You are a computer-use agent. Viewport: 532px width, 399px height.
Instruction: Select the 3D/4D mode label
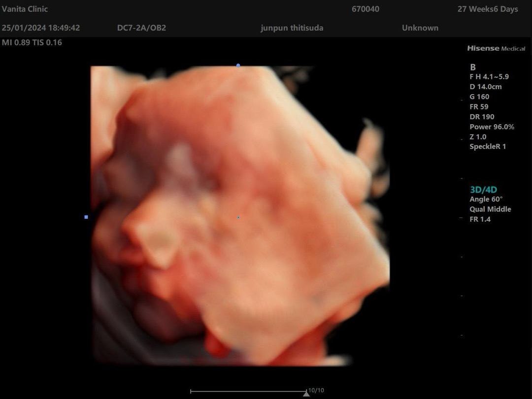pos(480,190)
